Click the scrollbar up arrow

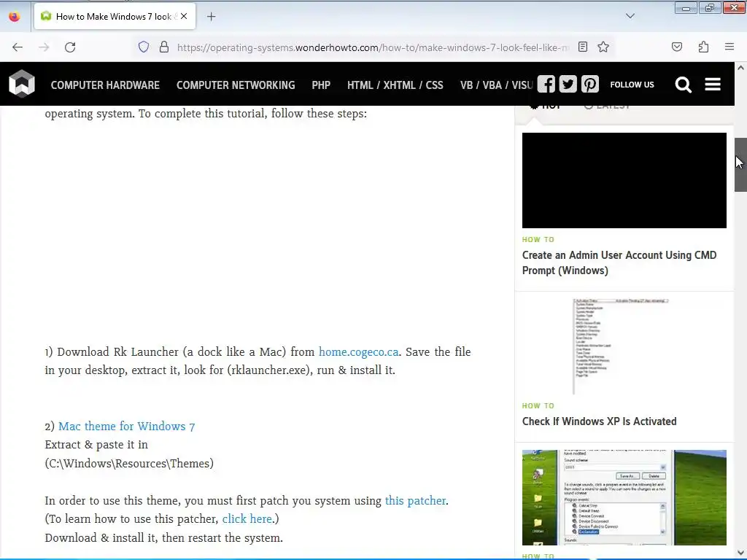740,68
